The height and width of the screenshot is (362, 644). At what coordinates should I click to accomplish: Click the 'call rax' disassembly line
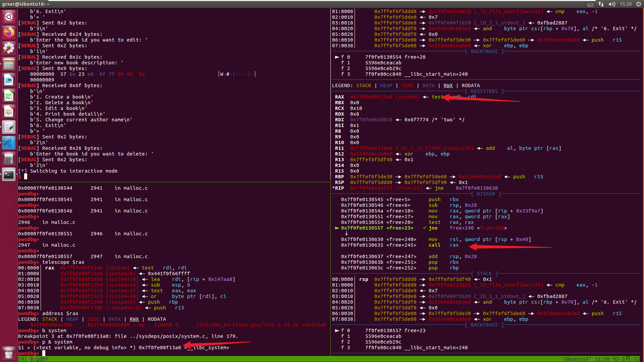point(400,245)
